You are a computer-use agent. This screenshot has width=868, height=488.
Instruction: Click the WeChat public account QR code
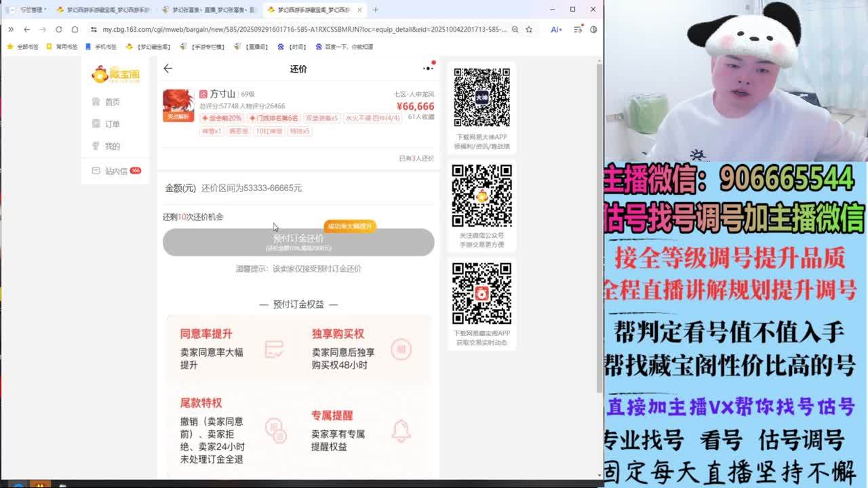point(481,196)
